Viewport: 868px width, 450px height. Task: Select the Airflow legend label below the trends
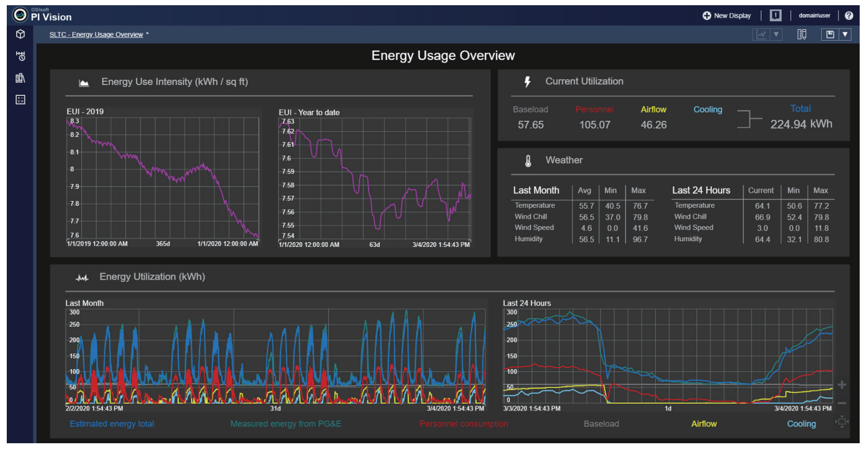point(704,424)
